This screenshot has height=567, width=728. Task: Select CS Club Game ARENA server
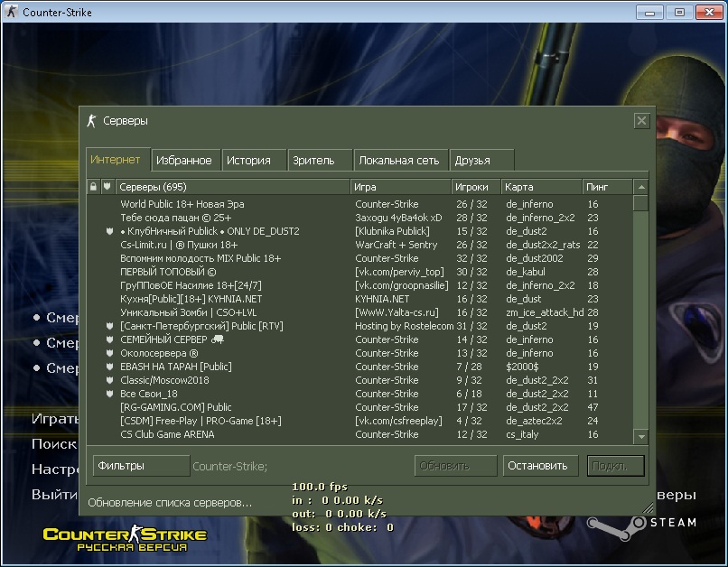(359, 434)
